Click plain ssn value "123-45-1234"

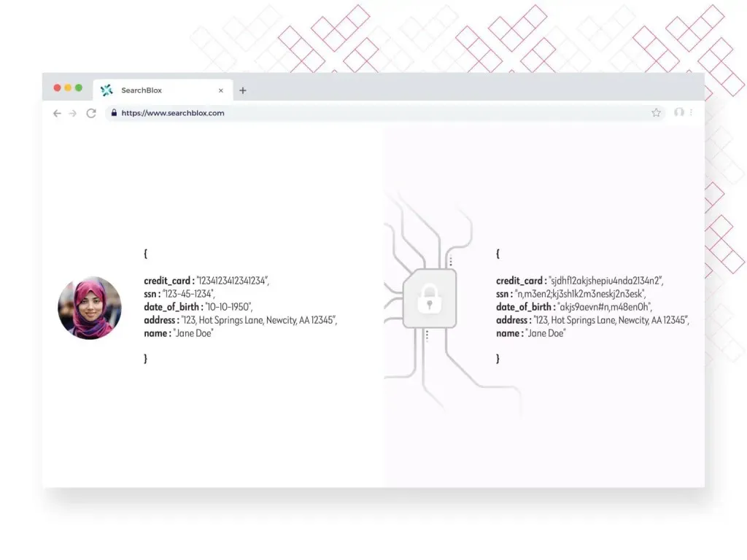188,294
